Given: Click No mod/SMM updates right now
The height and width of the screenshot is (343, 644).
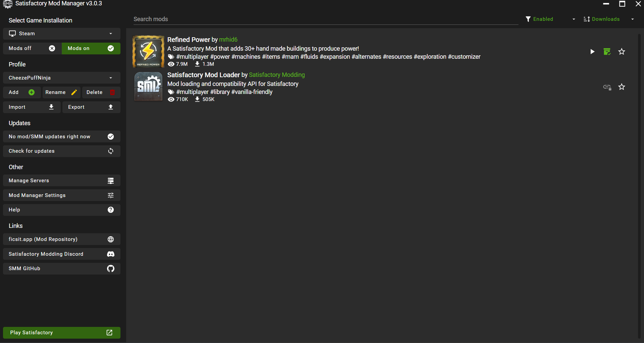Looking at the screenshot, I should click(62, 137).
